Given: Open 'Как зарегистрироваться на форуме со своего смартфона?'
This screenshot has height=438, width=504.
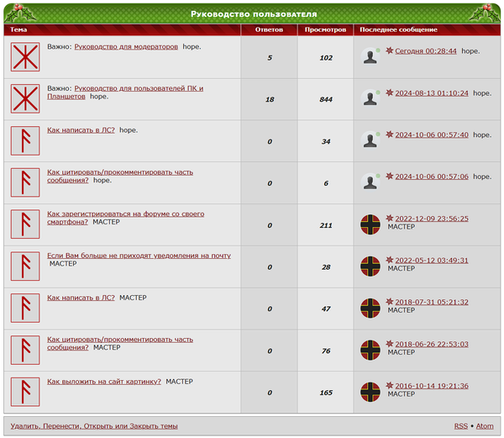Looking at the screenshot, I should point(125,214).
